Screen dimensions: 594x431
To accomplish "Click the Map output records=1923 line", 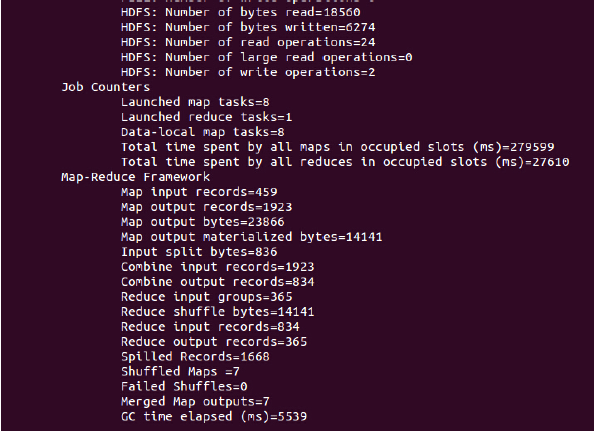I will 206,207.
